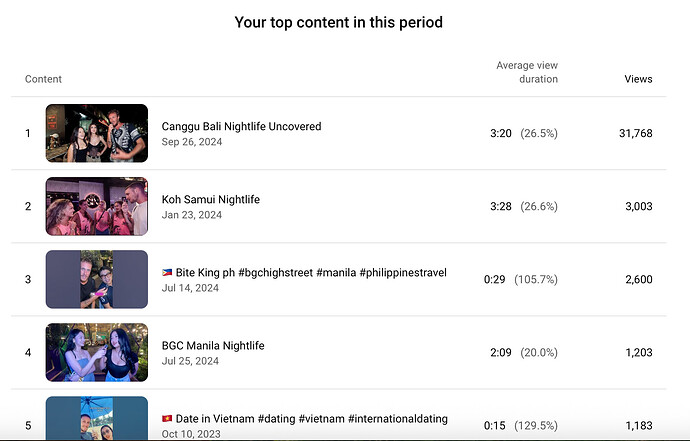Select the 3:28 average duration for Koh Samui
The height and width of the screenshot is (441, 690).
click(x=501, y=206)
